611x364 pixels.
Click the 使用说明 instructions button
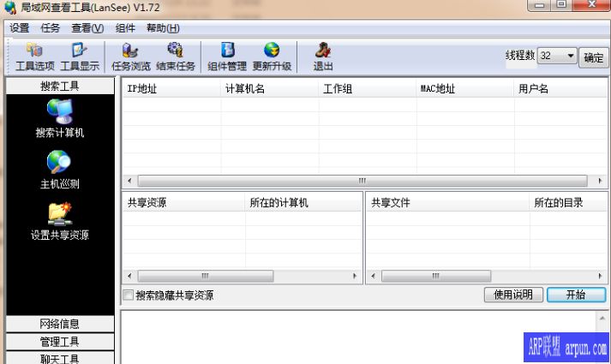click(x=513, y=295)
